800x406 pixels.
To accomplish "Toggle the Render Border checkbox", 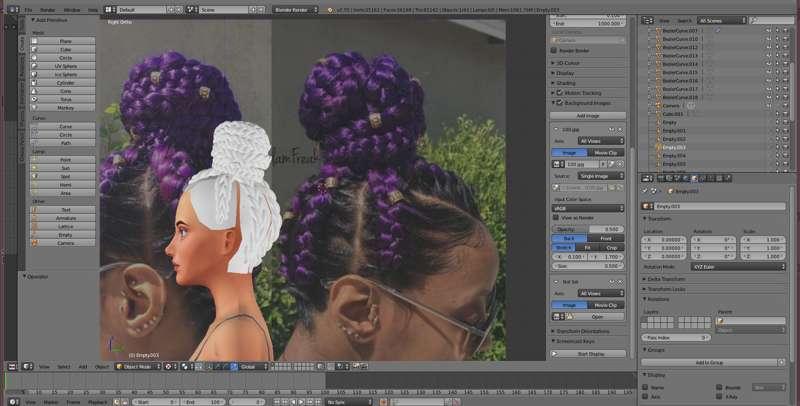I will (x=554, y=50).
